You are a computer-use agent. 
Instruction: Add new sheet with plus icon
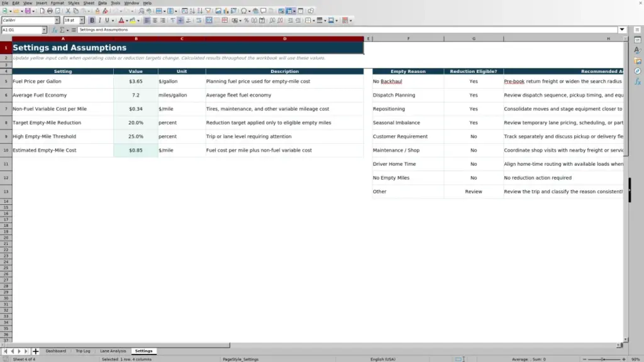pos(35,351)
